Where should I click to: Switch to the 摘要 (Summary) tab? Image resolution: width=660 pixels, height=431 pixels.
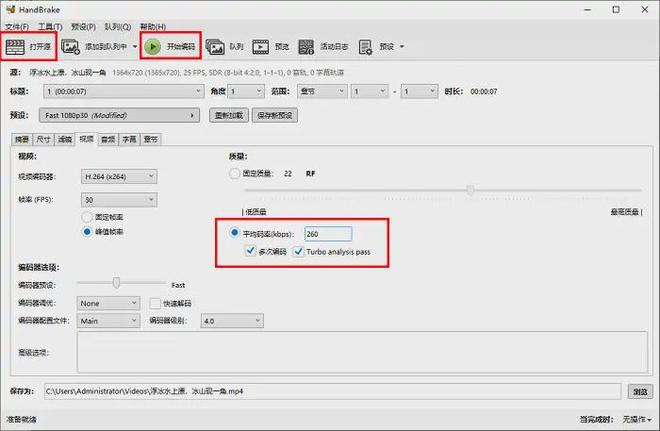[22, 139]
